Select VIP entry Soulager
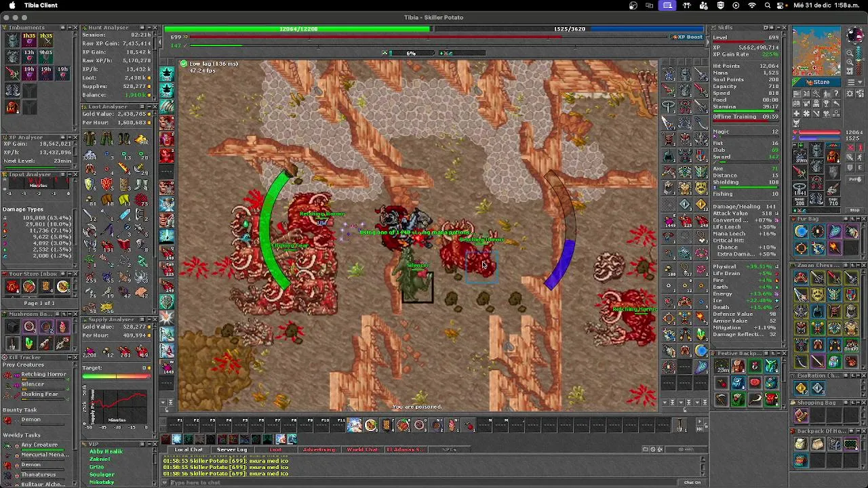The height and width of the screenshot is (488, 868). [x=102, y=474]
